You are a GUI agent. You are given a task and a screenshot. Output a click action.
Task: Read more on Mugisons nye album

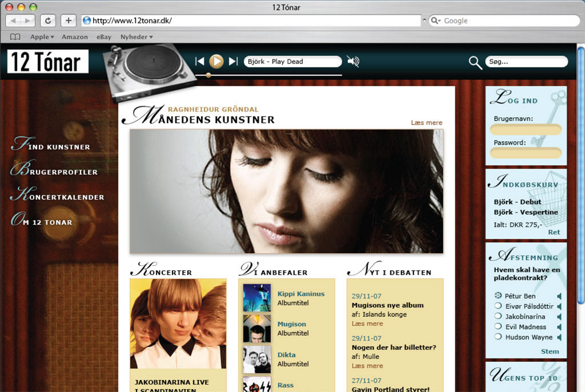pos(367,323)
